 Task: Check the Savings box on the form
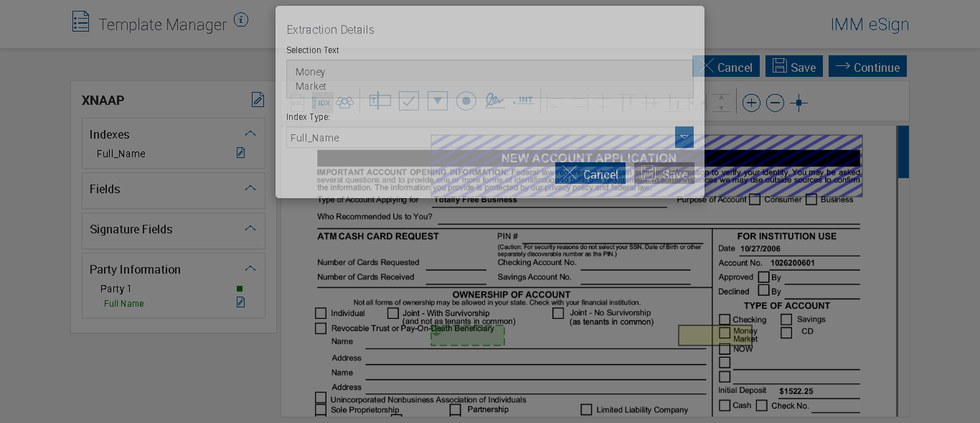786,320
